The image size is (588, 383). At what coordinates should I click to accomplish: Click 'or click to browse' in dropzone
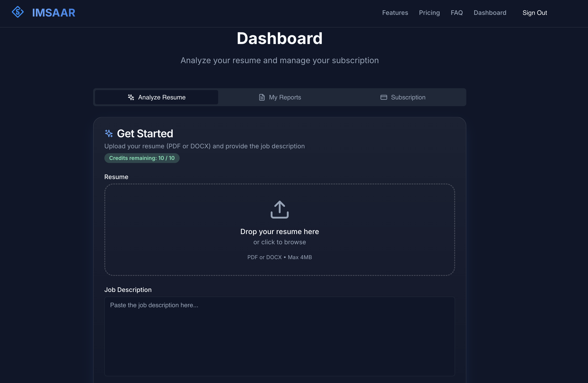coord(280,242)
